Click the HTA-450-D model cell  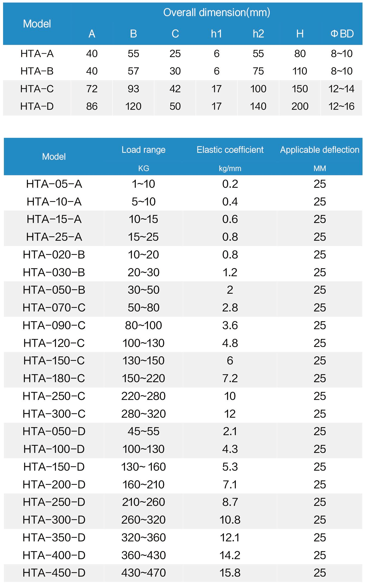pyautogui.click(x=54, y=573)
